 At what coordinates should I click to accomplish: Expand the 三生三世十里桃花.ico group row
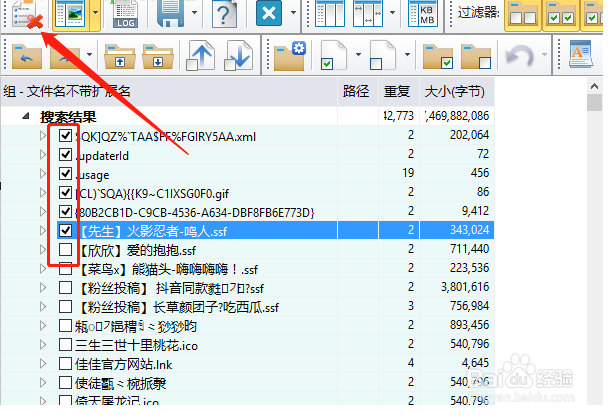pos(43,345)
